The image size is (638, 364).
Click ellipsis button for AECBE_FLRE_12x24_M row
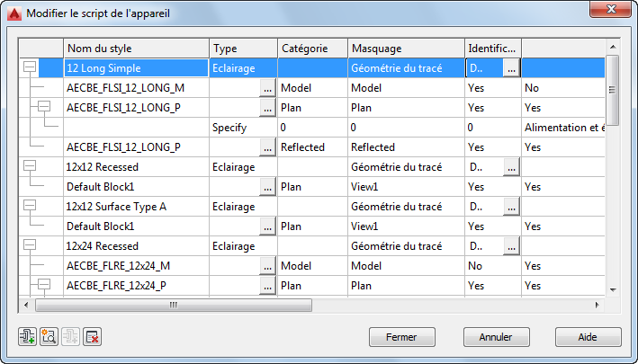266,266
